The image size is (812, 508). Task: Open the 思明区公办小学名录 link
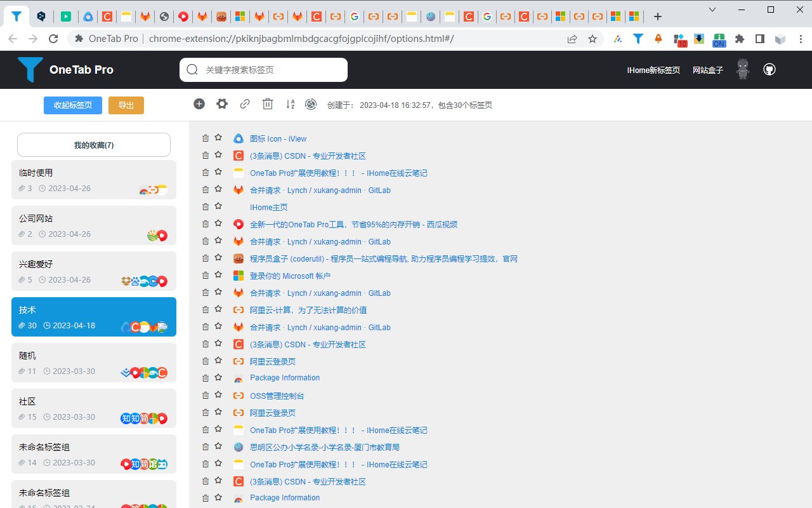[325, 447]
